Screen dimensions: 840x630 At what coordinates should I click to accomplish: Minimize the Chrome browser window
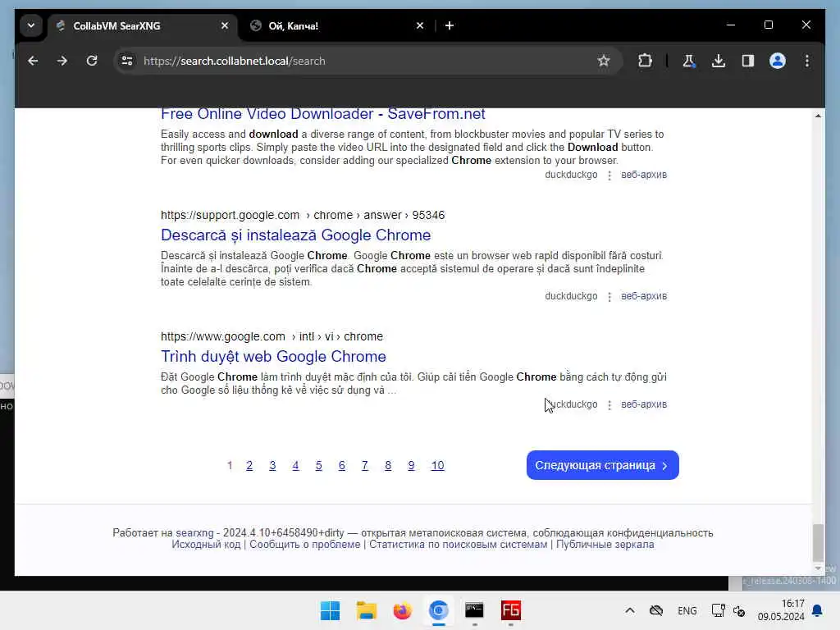(731, 25)
